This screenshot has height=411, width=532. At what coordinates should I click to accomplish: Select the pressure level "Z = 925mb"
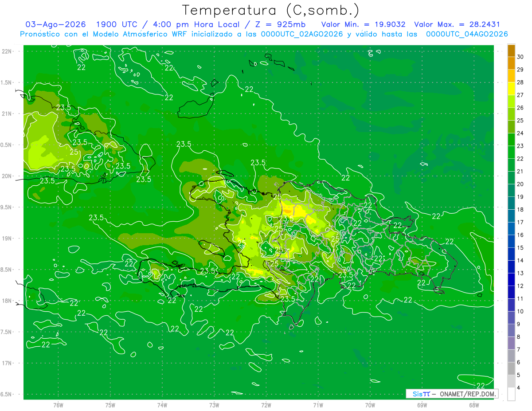281,25
